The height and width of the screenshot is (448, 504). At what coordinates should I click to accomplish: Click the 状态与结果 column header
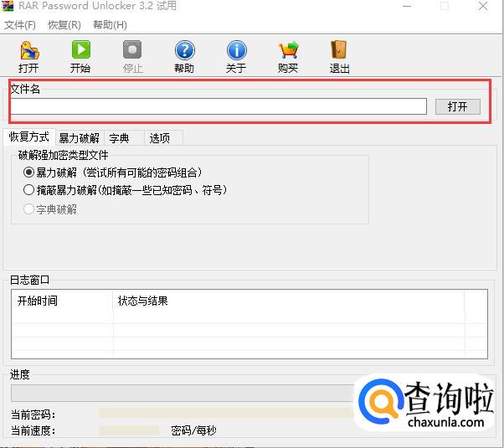tap(289, 301)
